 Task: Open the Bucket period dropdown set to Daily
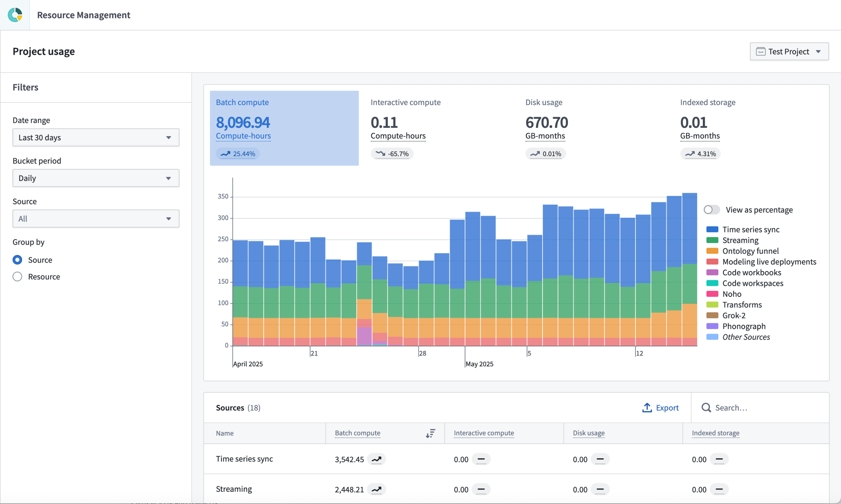pos(96,178)
